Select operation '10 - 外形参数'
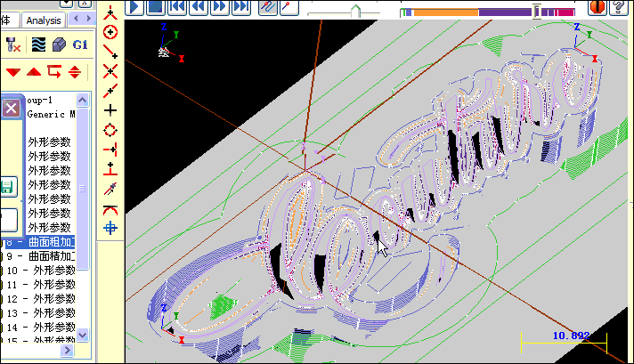Screen dimensions: 634x364 coord(40,271)
